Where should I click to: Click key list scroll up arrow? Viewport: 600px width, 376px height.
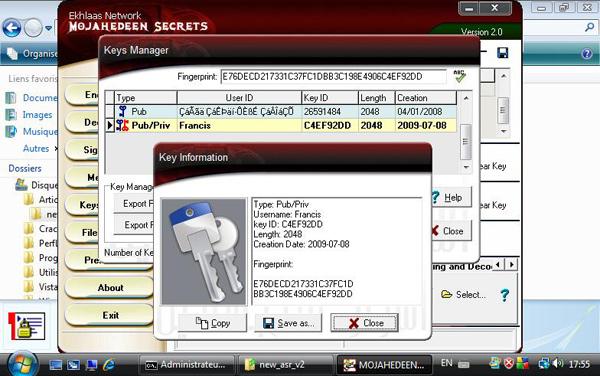click(466, 98)
